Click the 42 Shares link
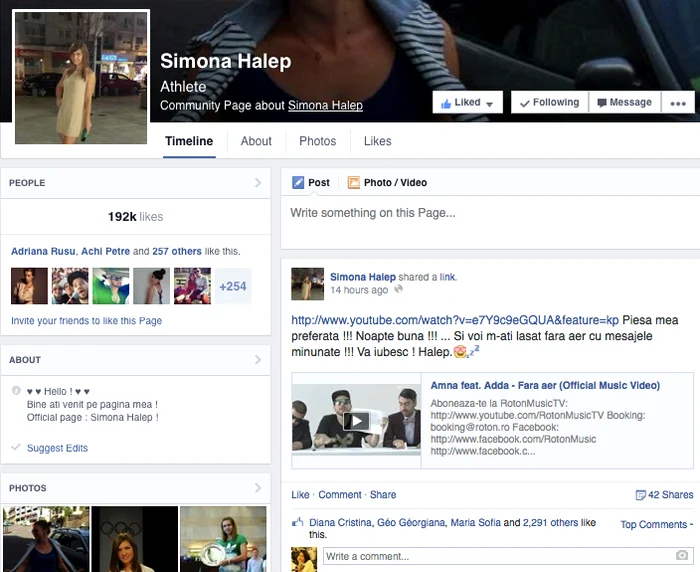 click(664, 495)
